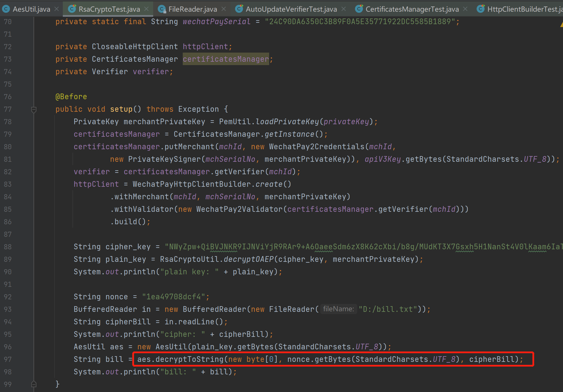Click the "bill: " string literal

(178, 372)
